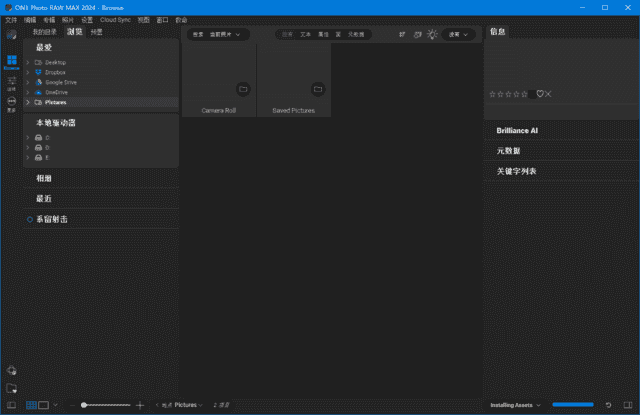This screenshot has height=415, width=640.
Task: Open the Edit module in the left sidebar
Action: click(x=11, y=82)
